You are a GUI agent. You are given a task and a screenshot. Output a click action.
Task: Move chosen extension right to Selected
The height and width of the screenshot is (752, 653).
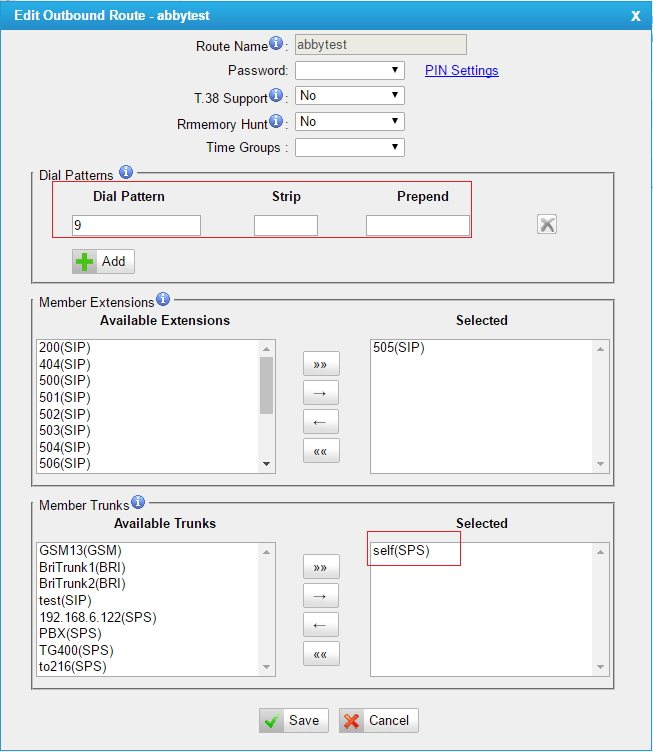(x=321, y=393)
